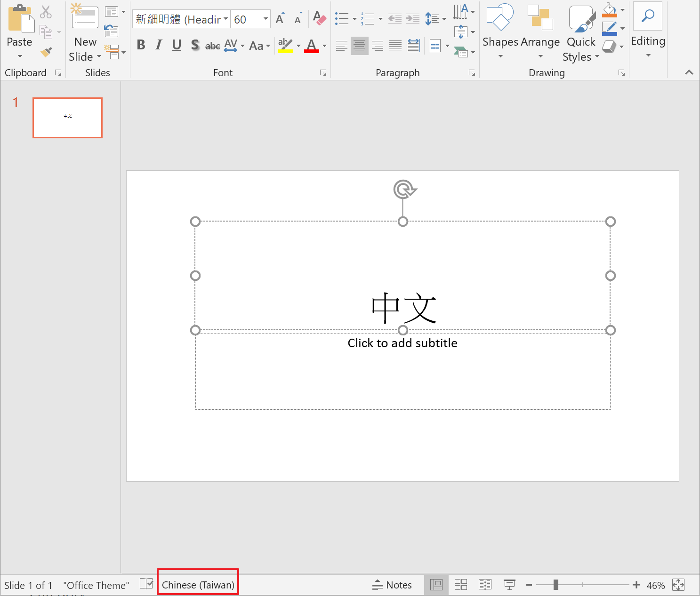Expand Numbering list dropdown
Image resolution: width=700 pixels, height=596 pixels.
[380, 19]
